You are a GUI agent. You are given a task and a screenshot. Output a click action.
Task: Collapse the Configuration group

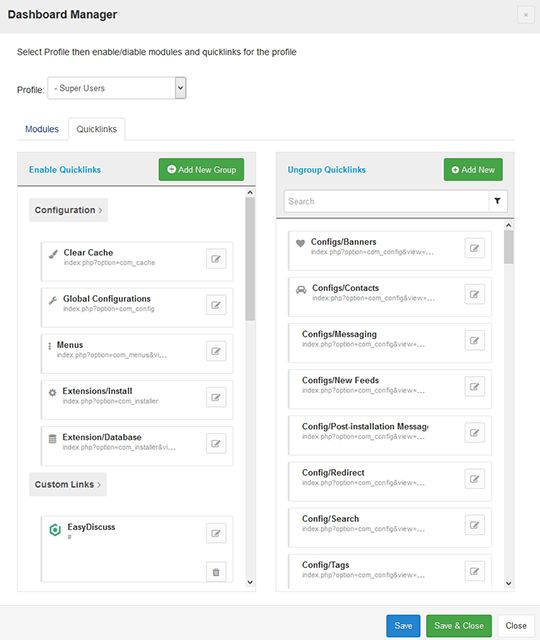click(68, 210)
